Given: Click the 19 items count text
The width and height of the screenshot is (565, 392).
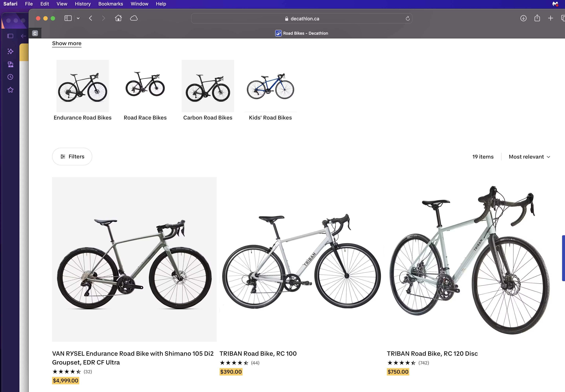Looking at the screenshot, I should tap(483, 157).
